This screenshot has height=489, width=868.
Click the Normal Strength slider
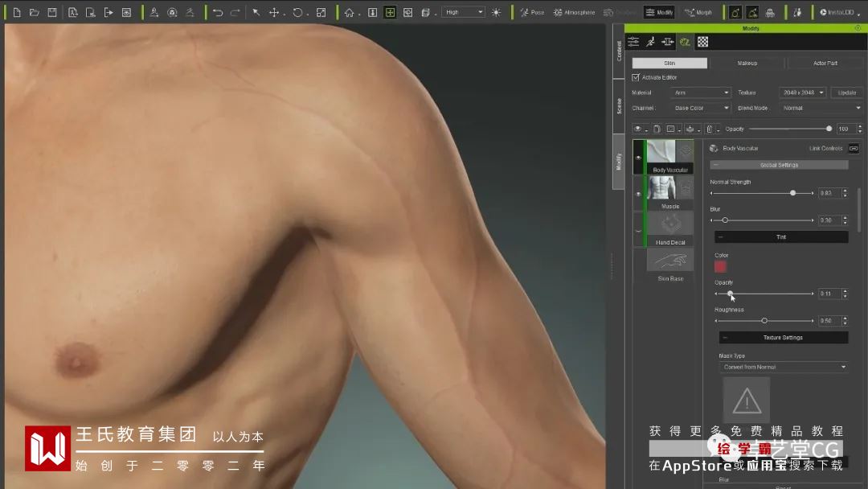point(762,193)
